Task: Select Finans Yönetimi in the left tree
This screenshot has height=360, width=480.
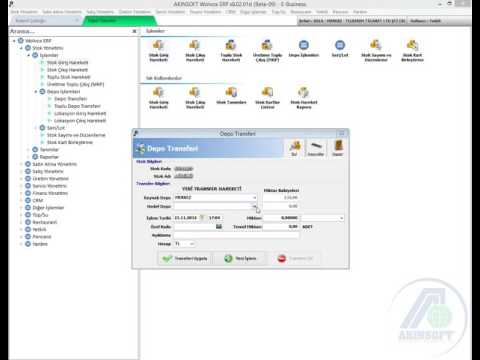Action: [50, 193]
